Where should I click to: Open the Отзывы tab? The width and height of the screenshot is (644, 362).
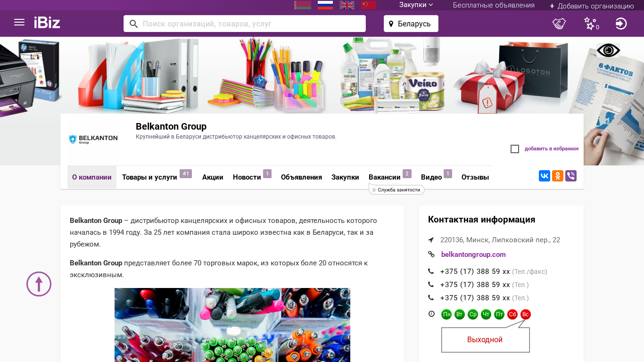pos(475,177)
